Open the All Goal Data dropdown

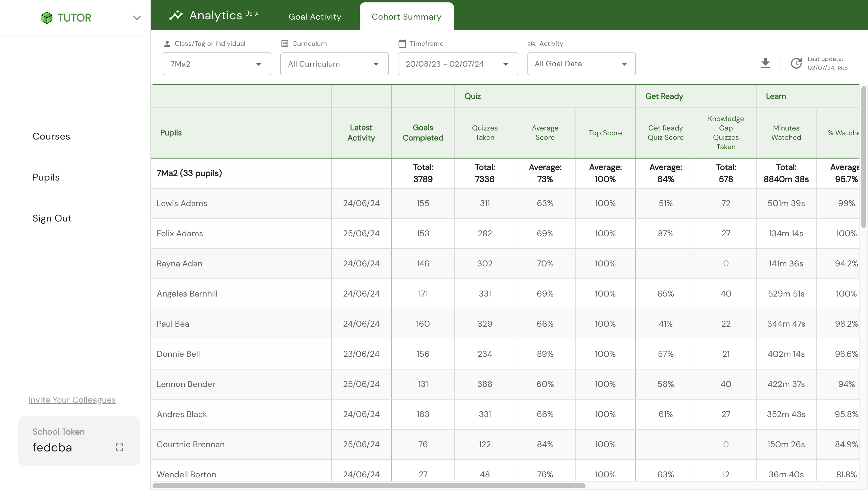click(x=581, y=64)
